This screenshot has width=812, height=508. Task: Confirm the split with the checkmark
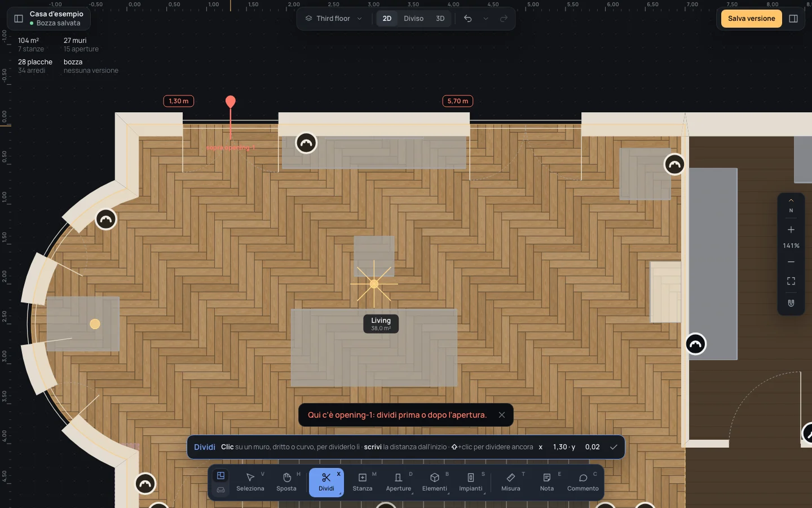coord(614,447)
